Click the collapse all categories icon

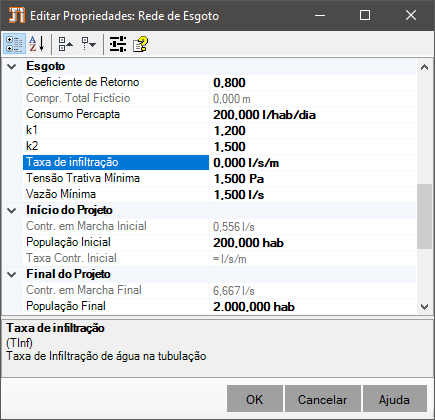pyautogui.click(x=66, y=44)
